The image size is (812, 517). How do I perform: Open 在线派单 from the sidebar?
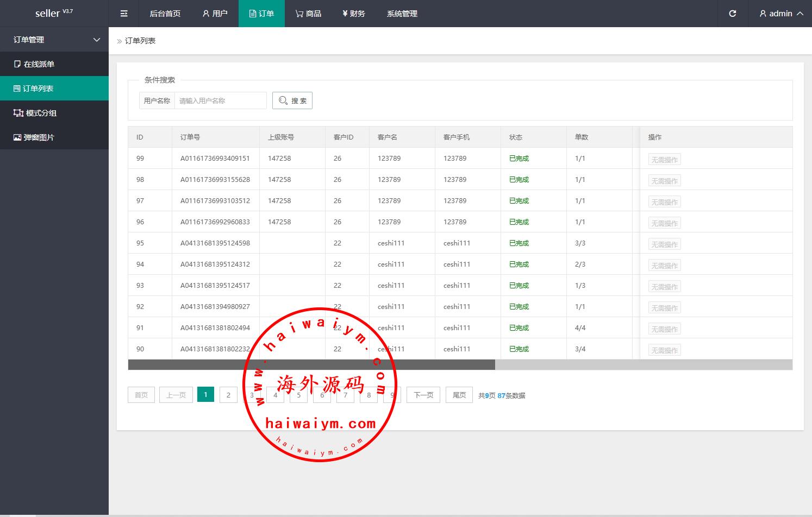tap(39, 64)
